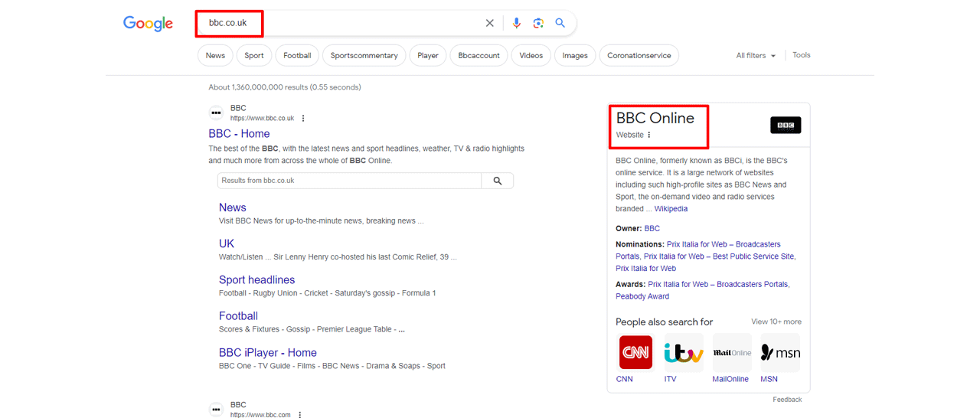Open the Sport headlines sitelink

[256, 279]
